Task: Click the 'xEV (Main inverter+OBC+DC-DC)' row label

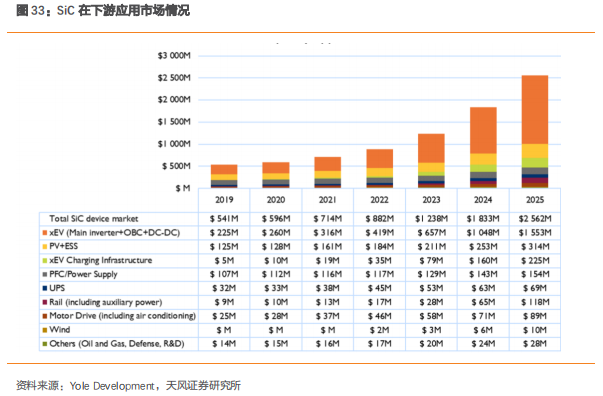Action: (x=115, y=233)
